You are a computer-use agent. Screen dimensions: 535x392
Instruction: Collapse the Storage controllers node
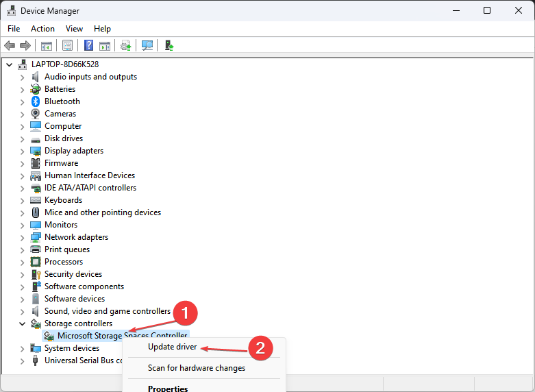(x=22, y=323)
